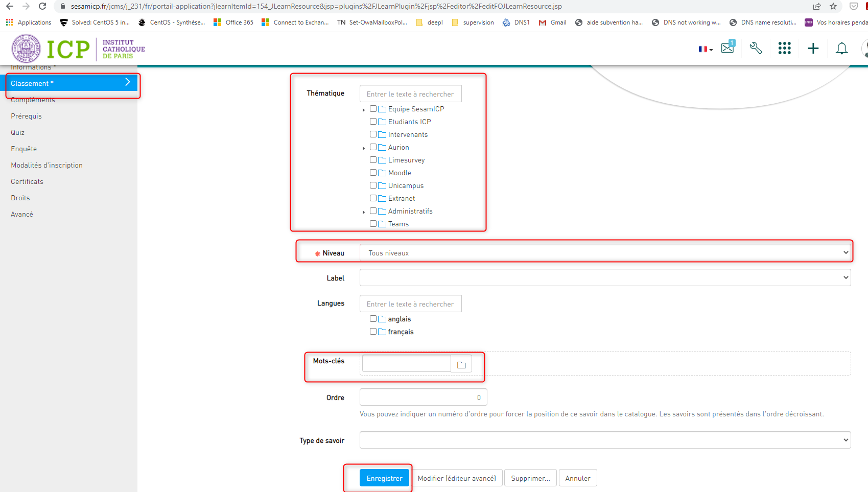868x492 pixels.
Task: Open the bell alerts icon
Action: [x=841, y=49]
